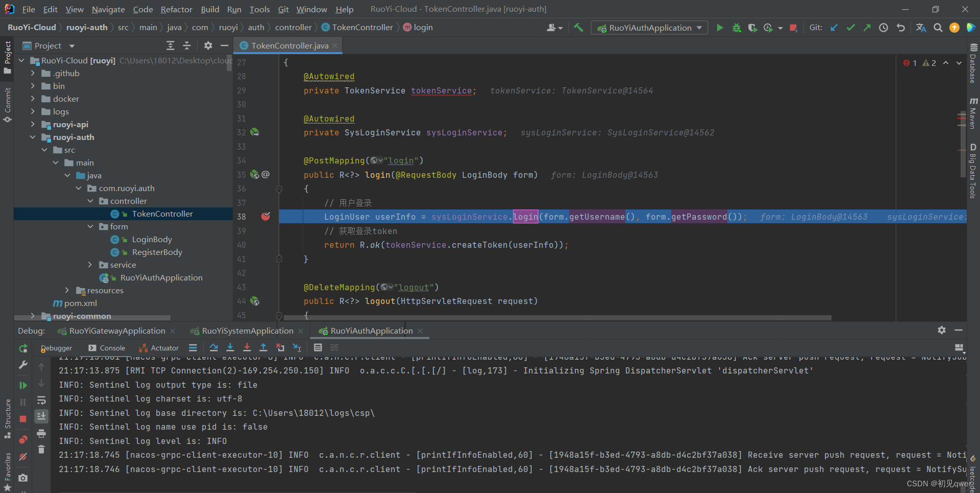
Task: Collapse the ruoyi-auth module
Action: pyautogui.click(x=33, y=137)
